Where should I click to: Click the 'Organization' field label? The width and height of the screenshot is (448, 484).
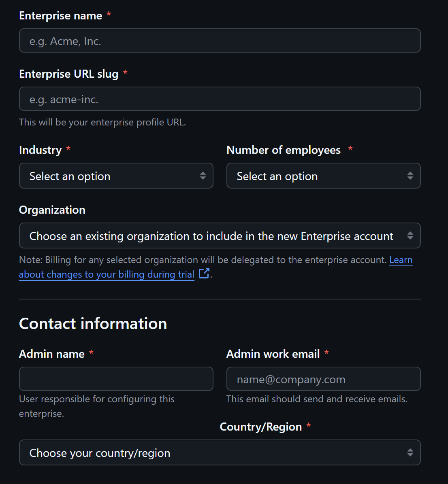[x=52, y=210]
